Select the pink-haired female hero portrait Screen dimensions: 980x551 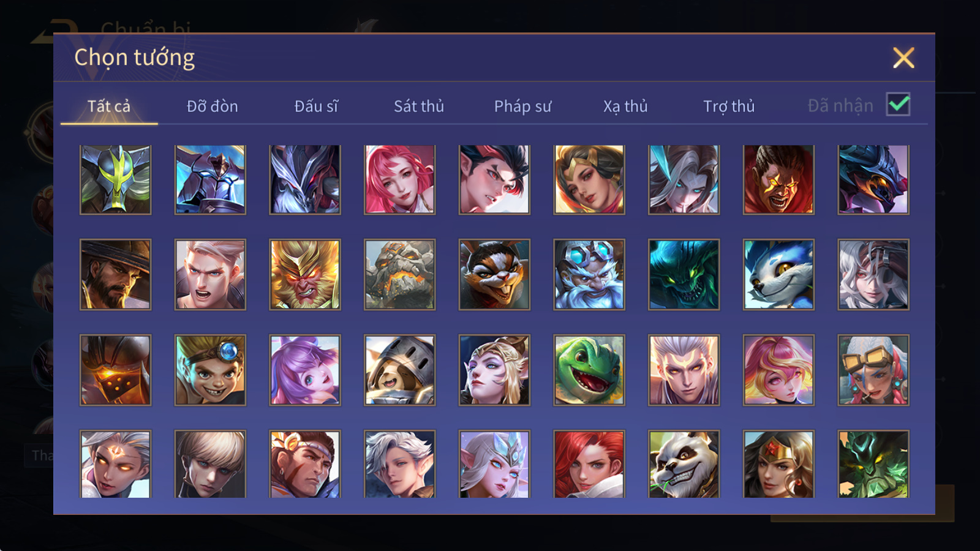click(x=399, y=179)
